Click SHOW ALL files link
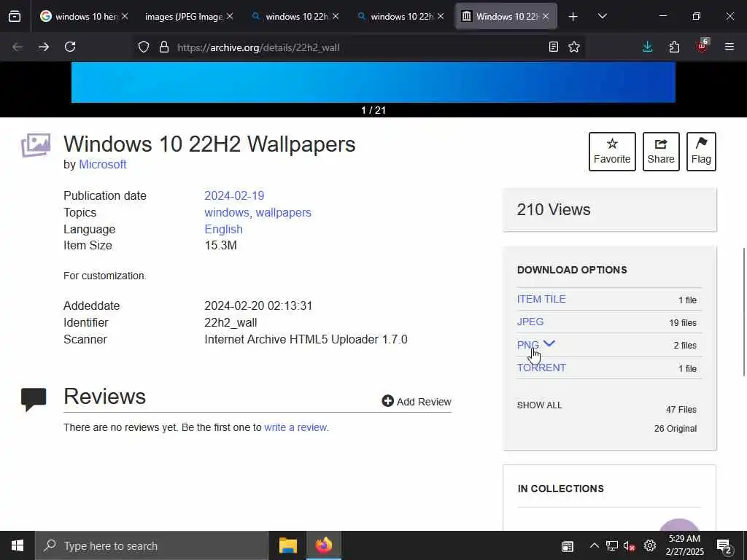The image size is (747, 560). [x=539, y=405]
